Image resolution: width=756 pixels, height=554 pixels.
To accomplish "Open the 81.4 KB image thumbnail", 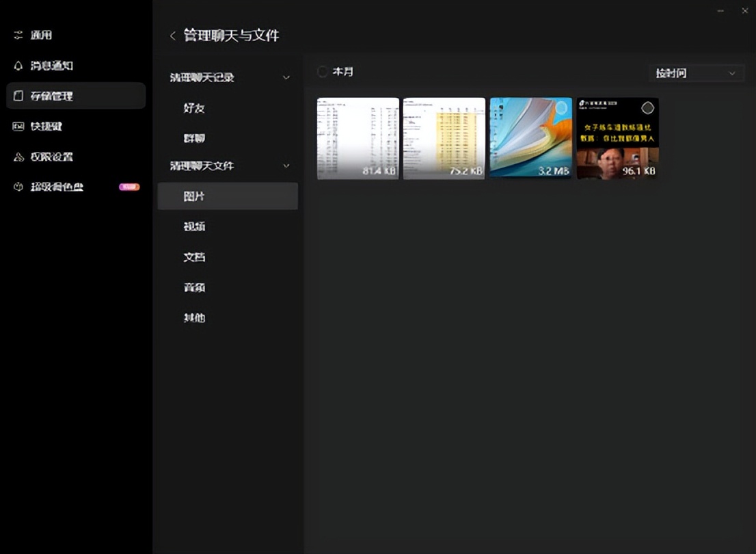I will pos(357,138).
